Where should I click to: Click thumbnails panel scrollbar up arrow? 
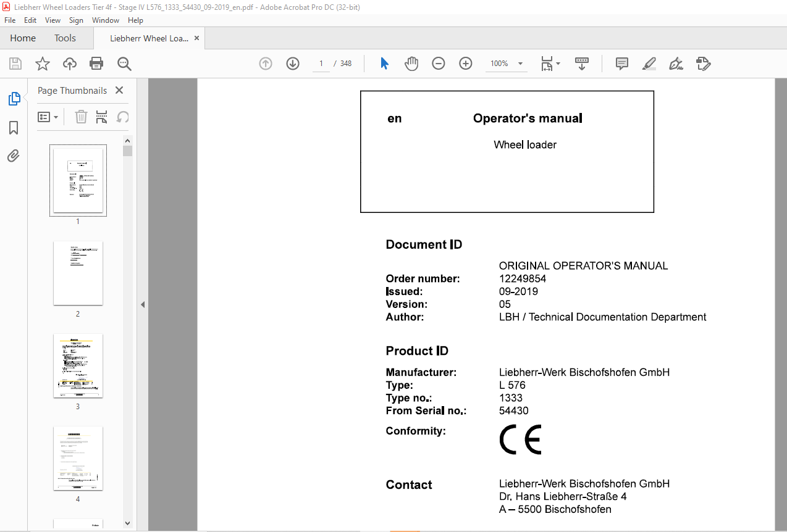[127, 140]
